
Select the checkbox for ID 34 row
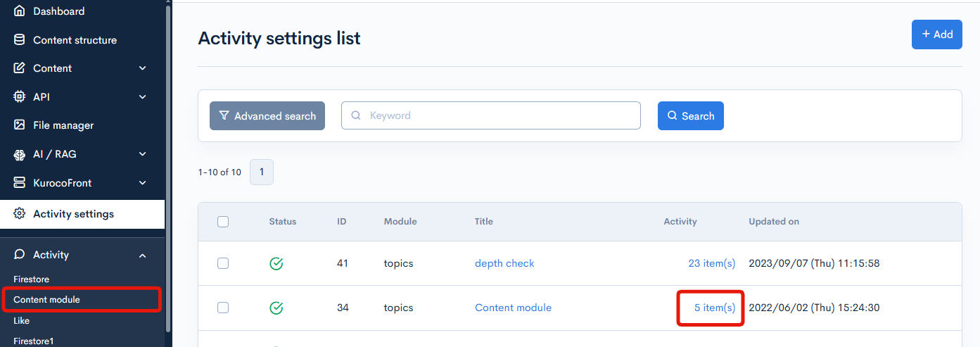[x=223, y=308]
